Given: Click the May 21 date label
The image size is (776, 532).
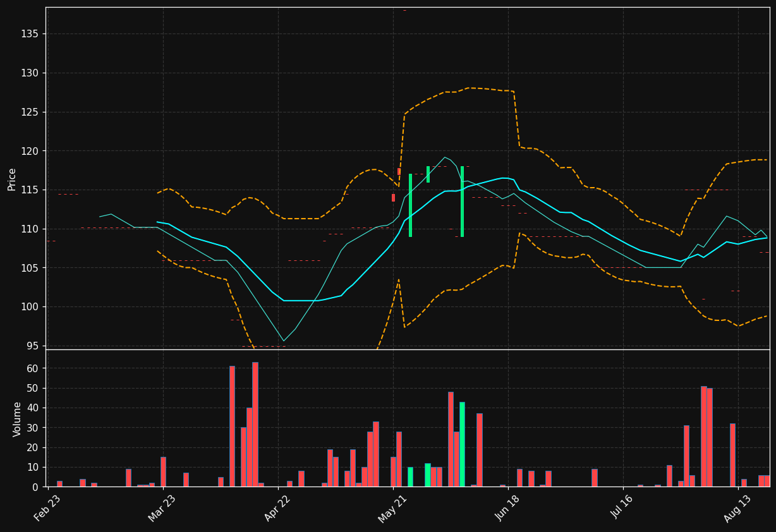Looking at the screenshot, I should coord(392,509).
